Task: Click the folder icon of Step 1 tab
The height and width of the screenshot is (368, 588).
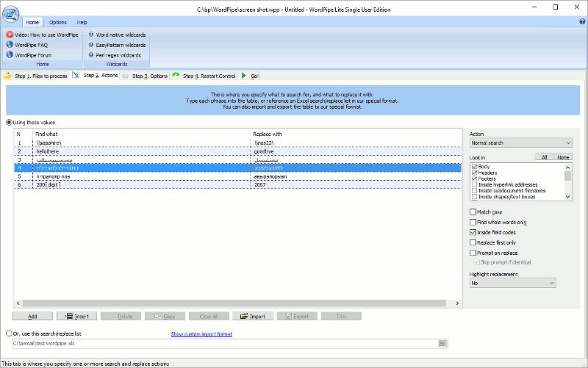Action: click(x=8, y=76)
